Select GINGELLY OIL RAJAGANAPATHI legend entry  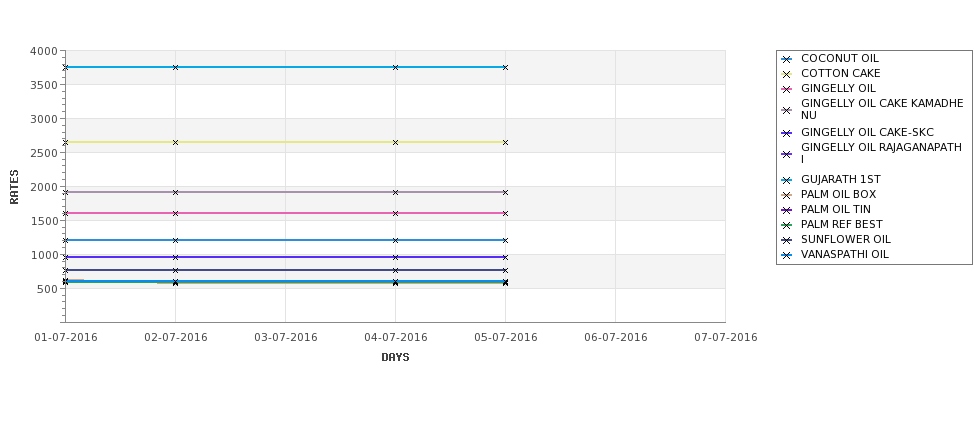[881, 154]
